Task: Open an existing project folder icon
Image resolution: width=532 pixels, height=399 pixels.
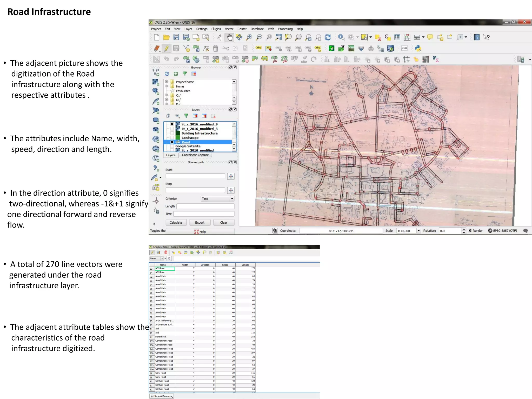Action: pos(166,37)
